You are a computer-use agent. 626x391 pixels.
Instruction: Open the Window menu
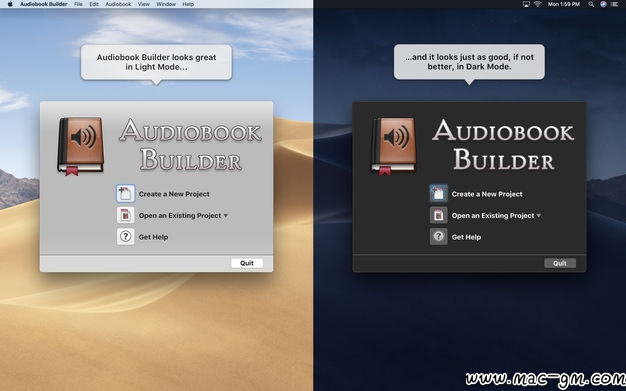point(166,4)
